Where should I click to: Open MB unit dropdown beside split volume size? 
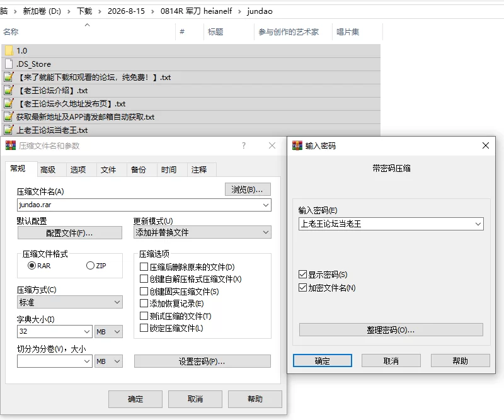click(x=108, y=361)
